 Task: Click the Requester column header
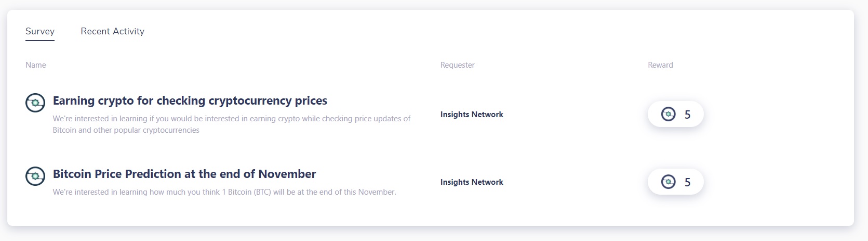[458, 65]
